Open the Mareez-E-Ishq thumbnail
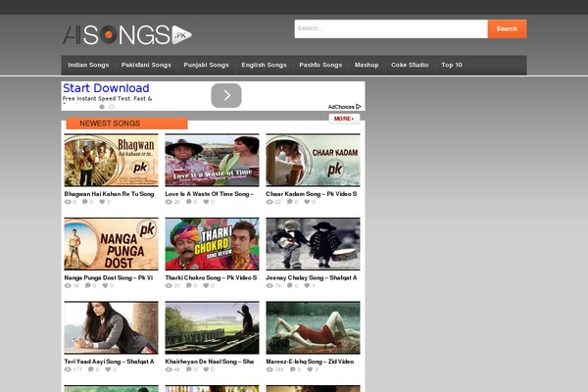588x392 pixels. pyautogui.click(x=313, y=328)
